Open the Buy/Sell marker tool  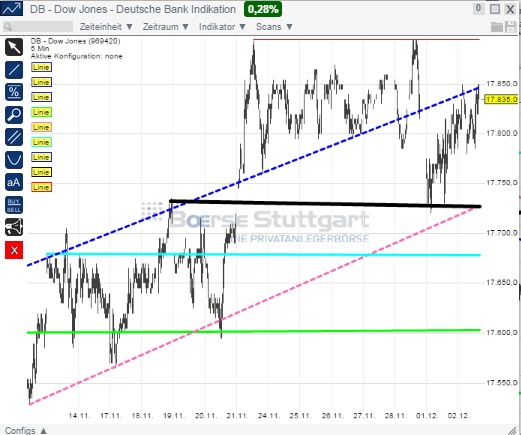[x=14, y=205]
